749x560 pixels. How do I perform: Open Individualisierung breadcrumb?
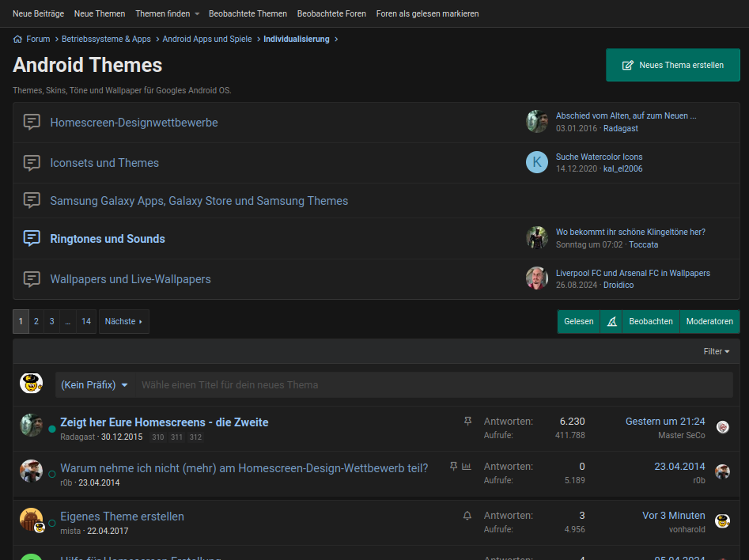(296, 40)
